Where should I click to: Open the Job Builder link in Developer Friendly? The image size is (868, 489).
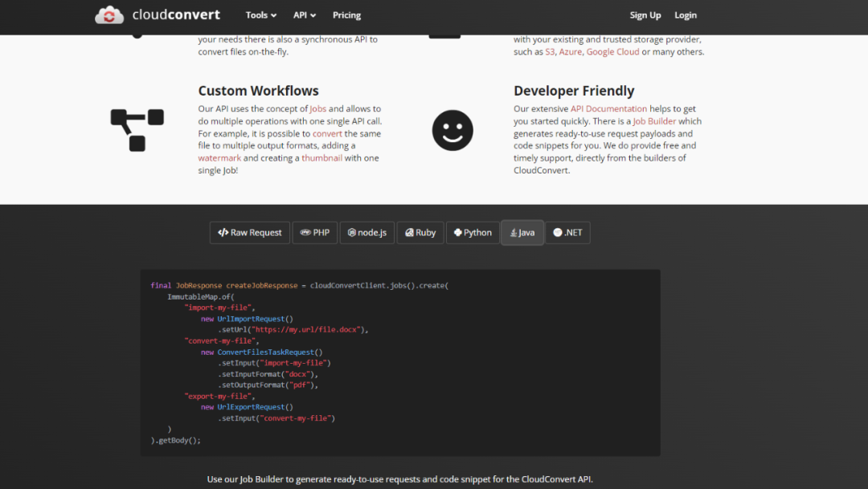click(653, 121)
